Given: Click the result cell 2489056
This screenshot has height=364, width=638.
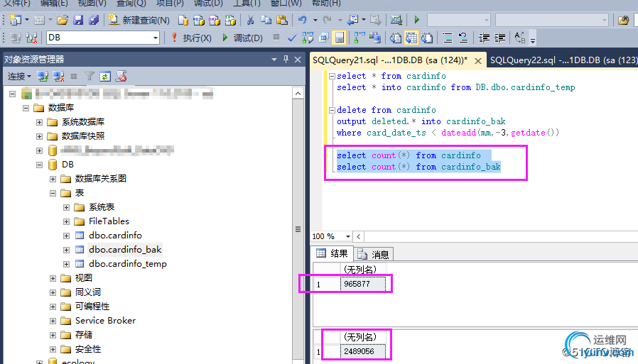Looking at the screenshot, I should coord(363,351).
